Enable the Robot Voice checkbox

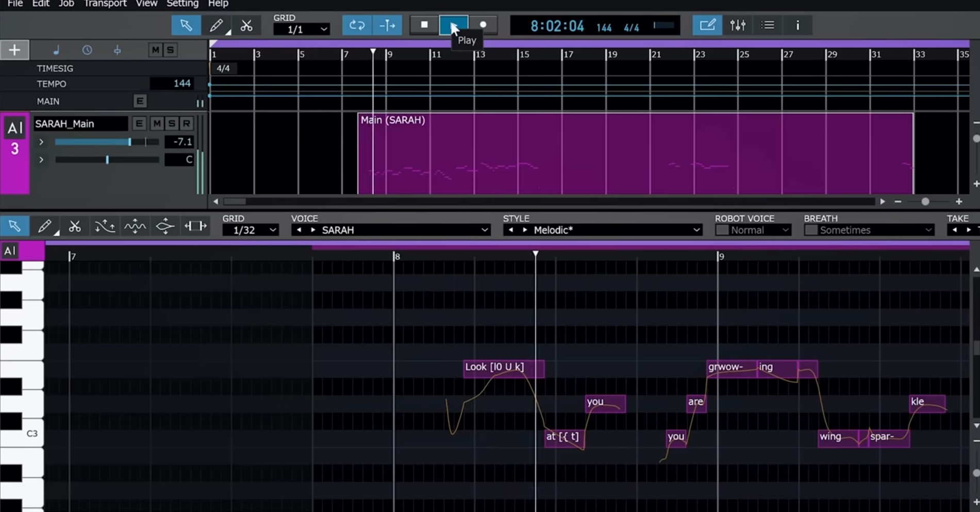pos(722,230)
